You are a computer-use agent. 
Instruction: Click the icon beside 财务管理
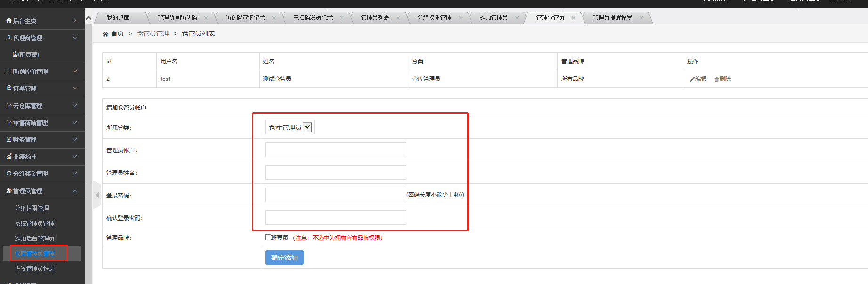pyautogui.click(x=8, y=140)
